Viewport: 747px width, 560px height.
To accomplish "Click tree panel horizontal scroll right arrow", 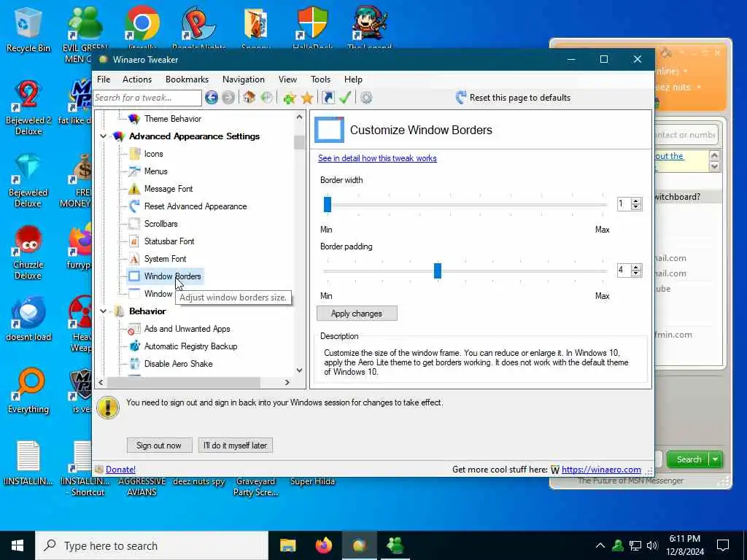I will pos(287,382).
